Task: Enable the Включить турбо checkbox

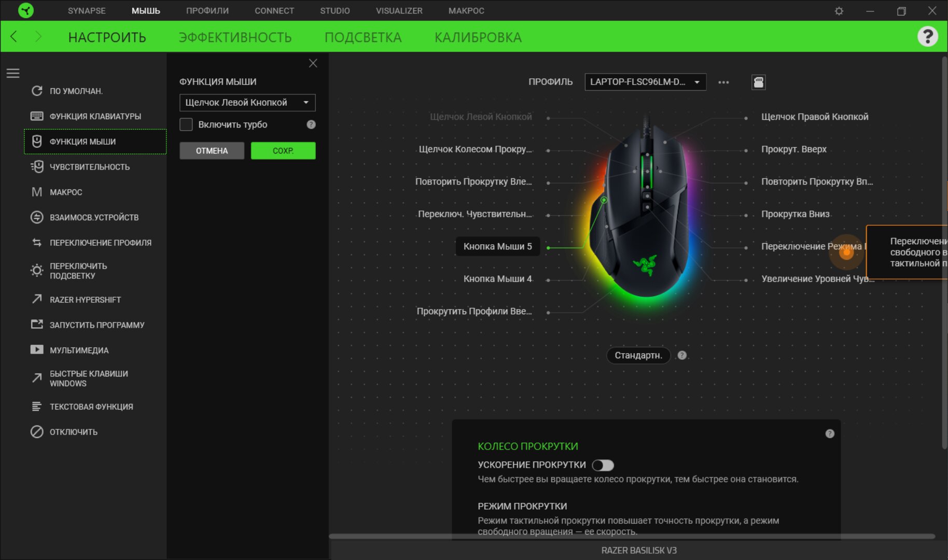Action: [x=186, y=124]
